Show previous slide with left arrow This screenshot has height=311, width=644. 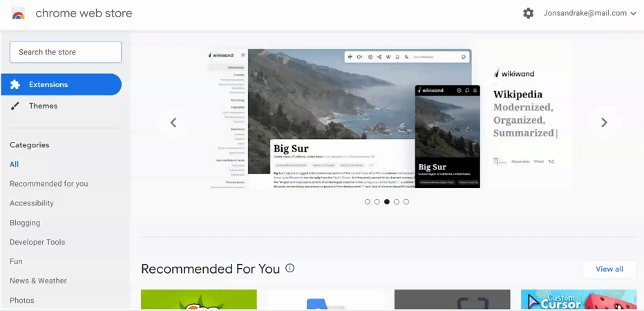point(173,122)
